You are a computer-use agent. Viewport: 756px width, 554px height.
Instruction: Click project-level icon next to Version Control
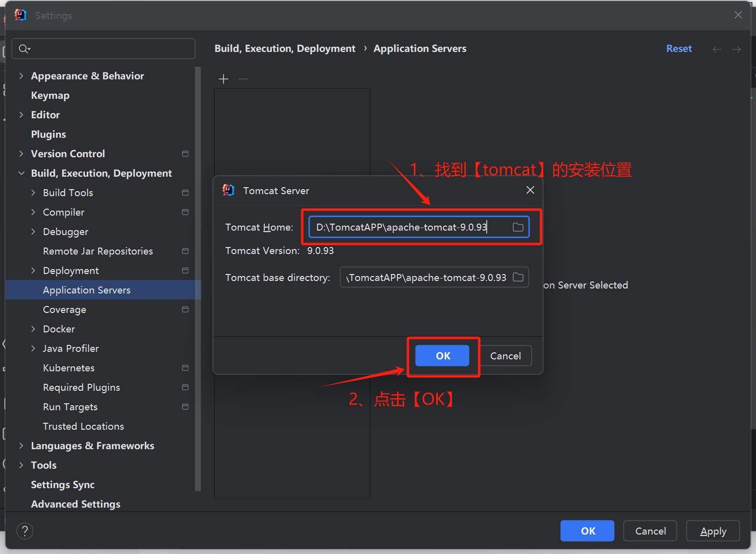[x=186, y=154]
